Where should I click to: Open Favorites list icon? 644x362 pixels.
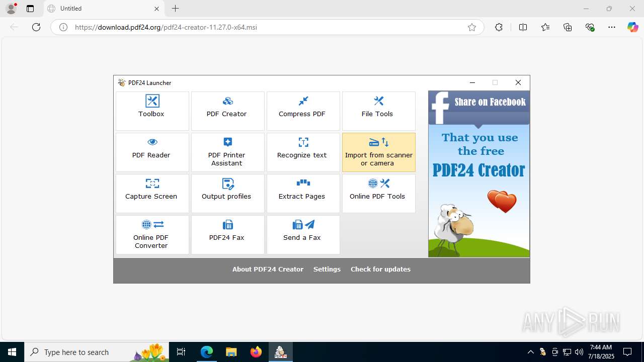[545, 27]
